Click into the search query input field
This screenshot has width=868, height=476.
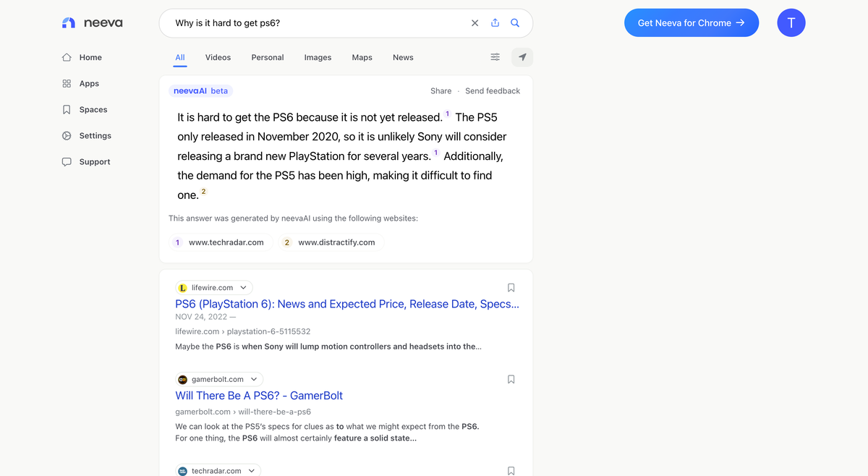coord(318,23)
